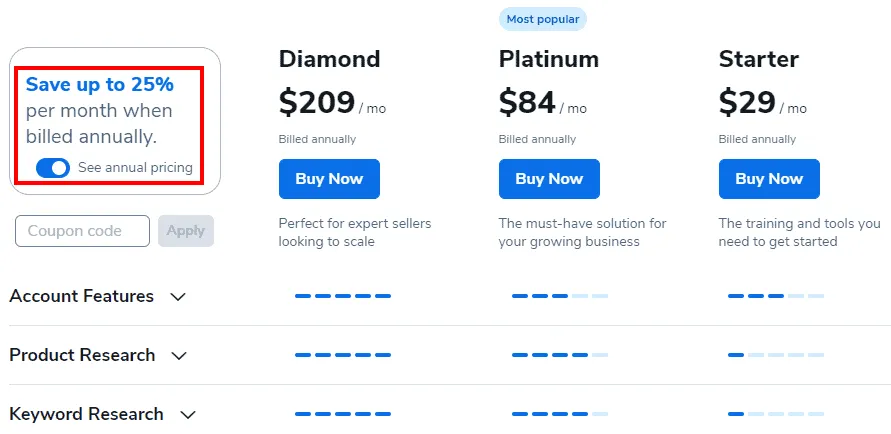
Task: Click the Most popular badge
Action: point(541,18)
